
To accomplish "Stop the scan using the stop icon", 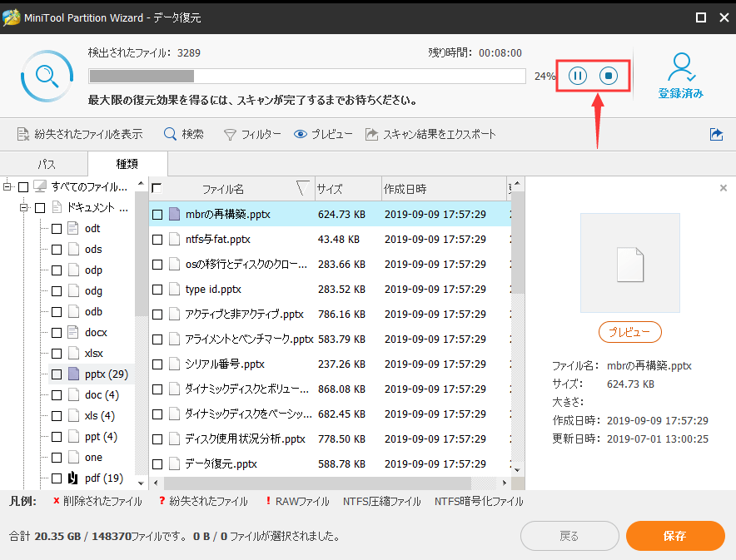I will (609, 75).
